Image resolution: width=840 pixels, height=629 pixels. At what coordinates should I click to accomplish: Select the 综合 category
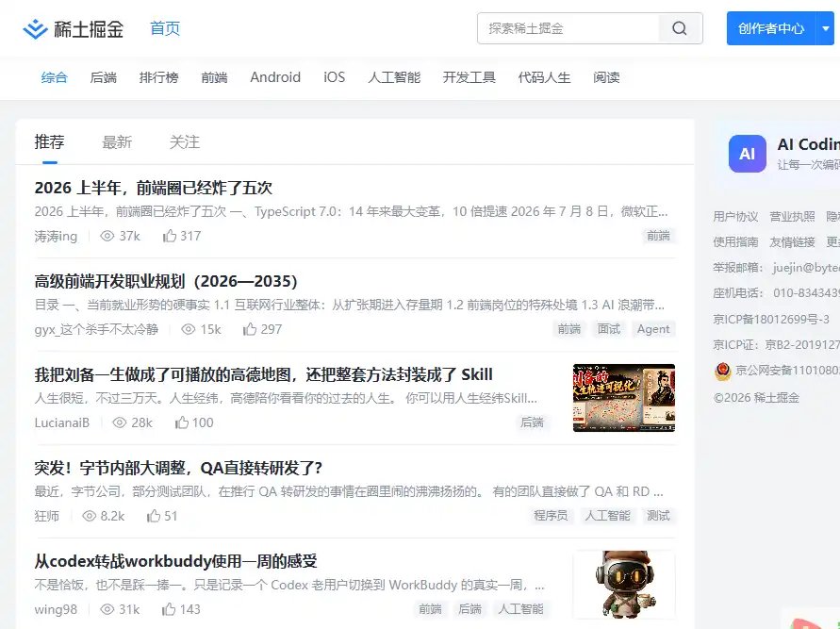click(x=54, y=77)
